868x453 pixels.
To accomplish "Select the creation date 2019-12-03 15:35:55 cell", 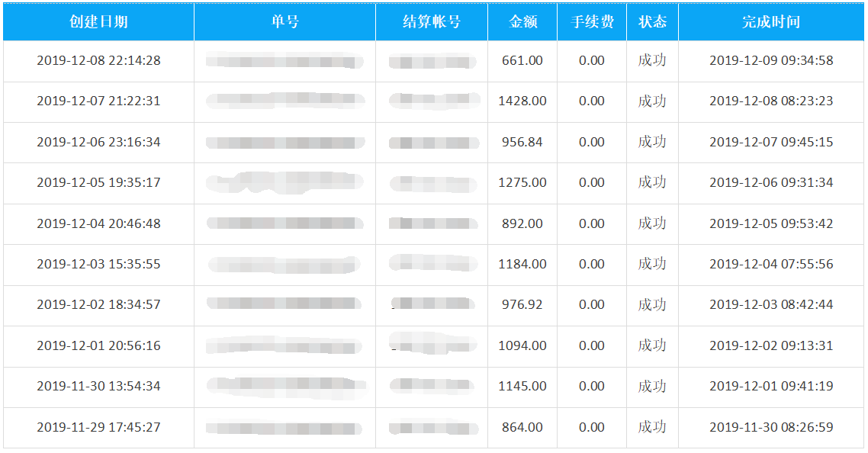I will tap(98, 264).
